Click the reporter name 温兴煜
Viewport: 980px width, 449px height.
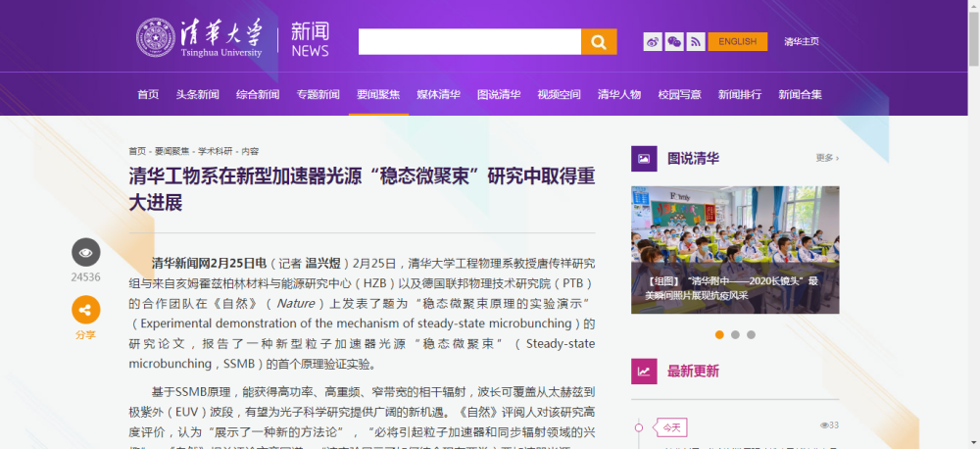coord(322,263)
